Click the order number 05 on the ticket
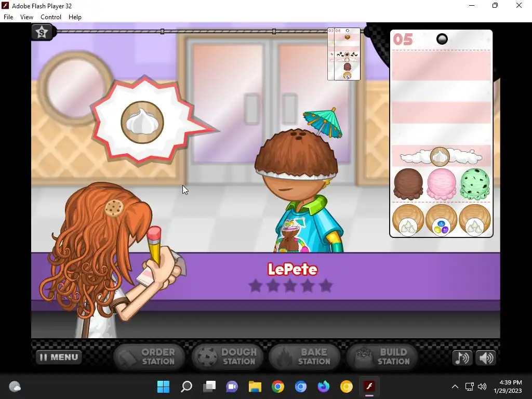 point(403,39)
